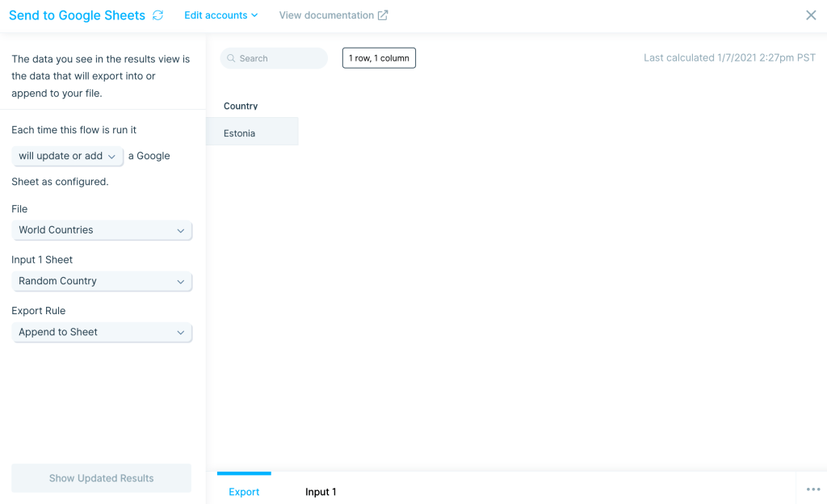Click the Send to Google Sheets title
827x504 pixels.
(x=77, y=15)
